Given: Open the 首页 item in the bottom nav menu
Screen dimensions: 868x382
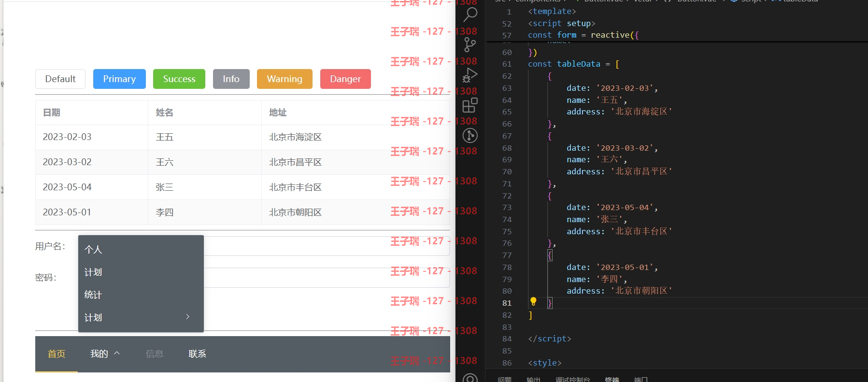Looking at the screenshot, I should point(57,354).
